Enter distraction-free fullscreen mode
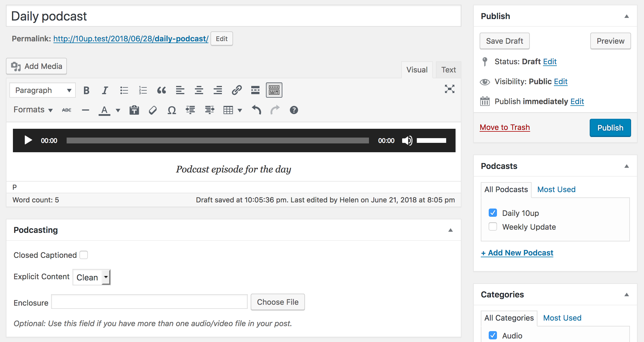Screen dimensions: 644x342 [449, 89]
